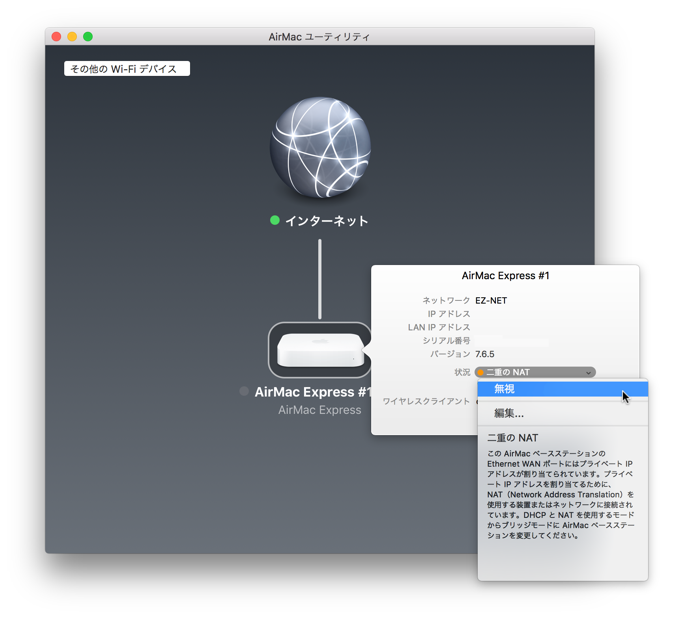The image size is (680, 619).
Task: Click the ネットワーク label in the popover
Action: pos(446,300)
